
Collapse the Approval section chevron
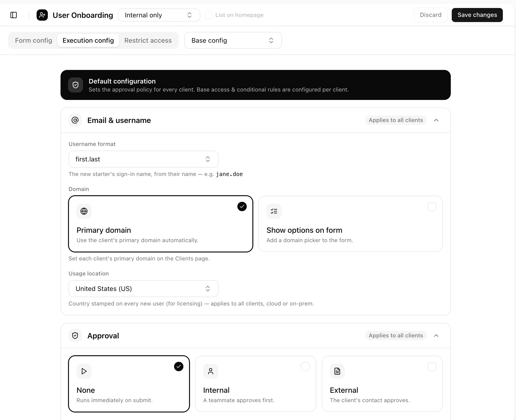[436, 336]
